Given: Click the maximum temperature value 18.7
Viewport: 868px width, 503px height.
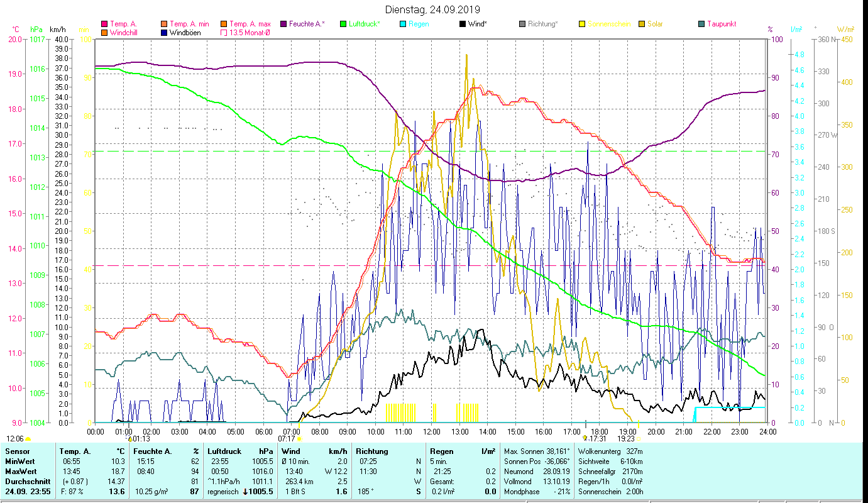Looking at the screenshot, I should (x=119, y=472).
